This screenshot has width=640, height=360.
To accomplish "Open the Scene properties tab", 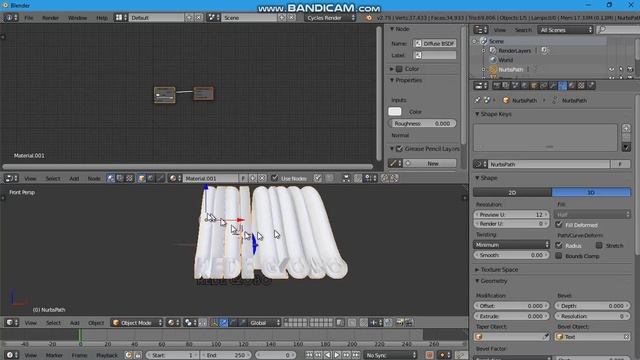I will point(515,86).
